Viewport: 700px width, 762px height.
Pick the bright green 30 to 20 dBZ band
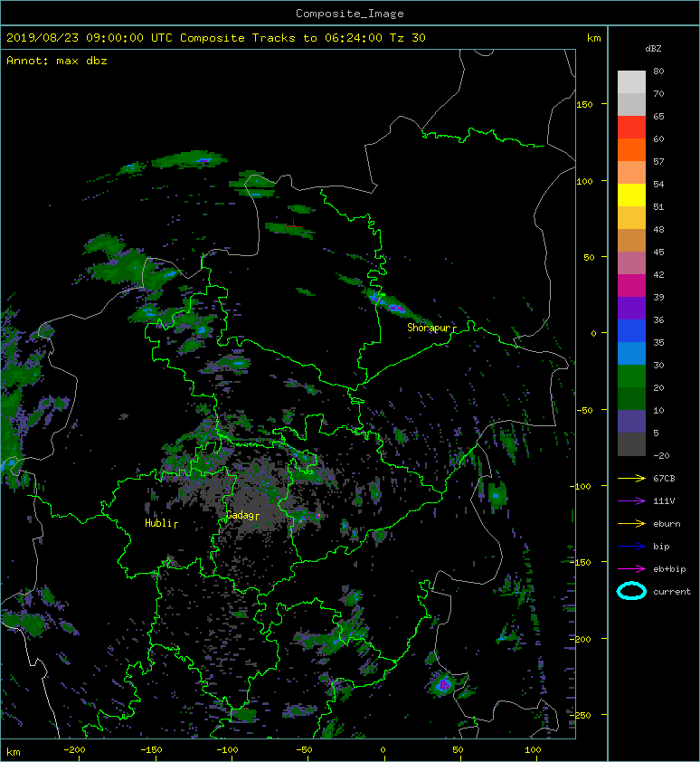click(x=631, y=376)
